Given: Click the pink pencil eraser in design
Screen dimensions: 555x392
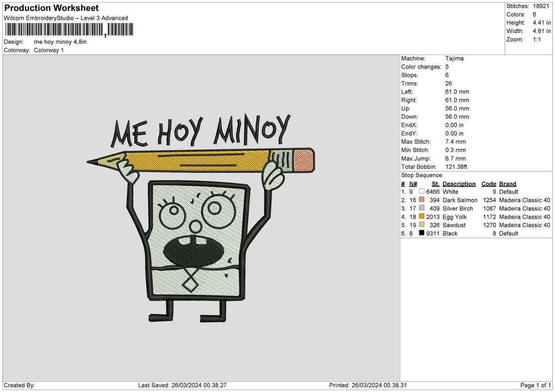Looking at the screenshot, I should point(304,160).
